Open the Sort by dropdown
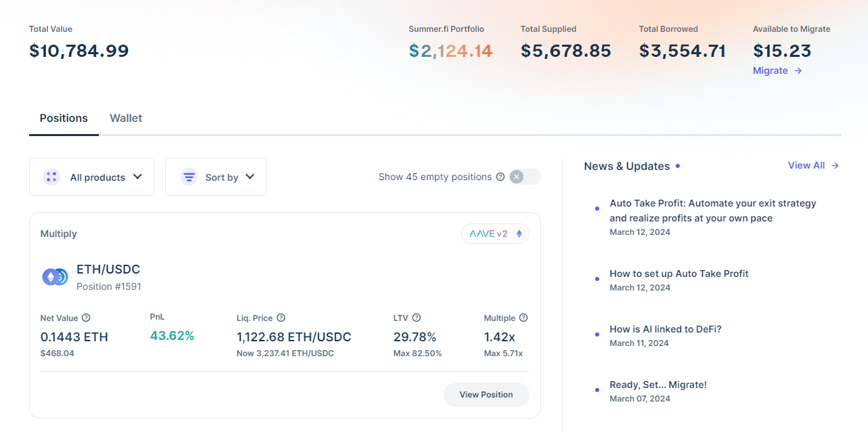Screen dimensions: 868x432 (x=216, y=177)
